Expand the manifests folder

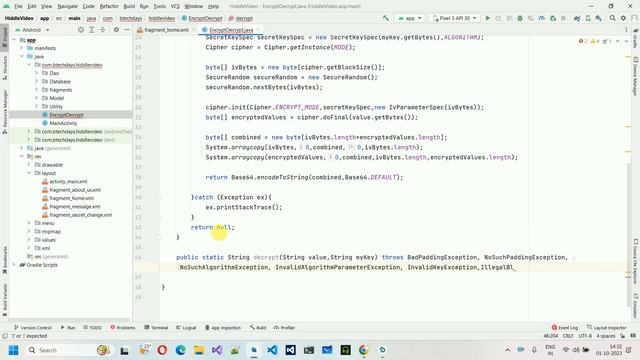click(22, 48)
